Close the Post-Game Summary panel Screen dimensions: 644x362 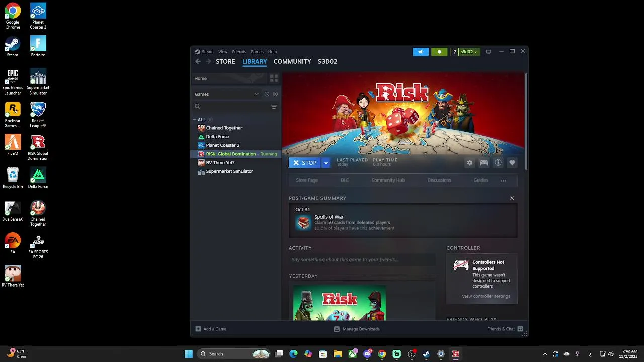(x=512, y=198)
